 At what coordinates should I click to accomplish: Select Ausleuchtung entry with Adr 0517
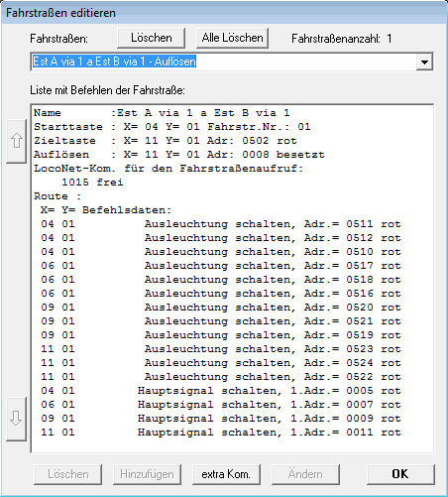point(221,266)
